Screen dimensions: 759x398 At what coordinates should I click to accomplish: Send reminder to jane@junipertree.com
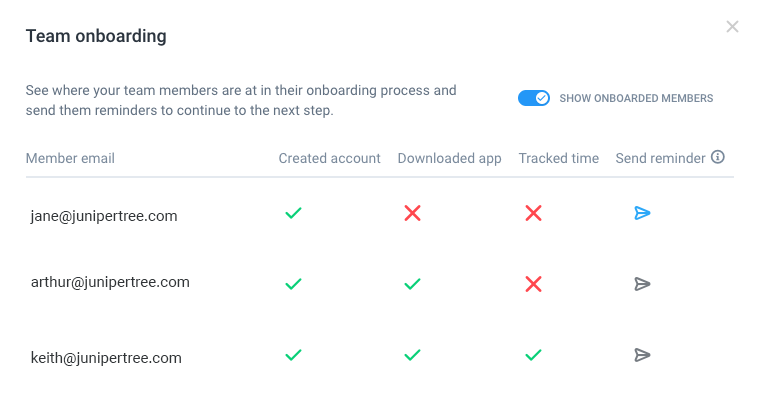pyautogui.click(x=642, y=213)
